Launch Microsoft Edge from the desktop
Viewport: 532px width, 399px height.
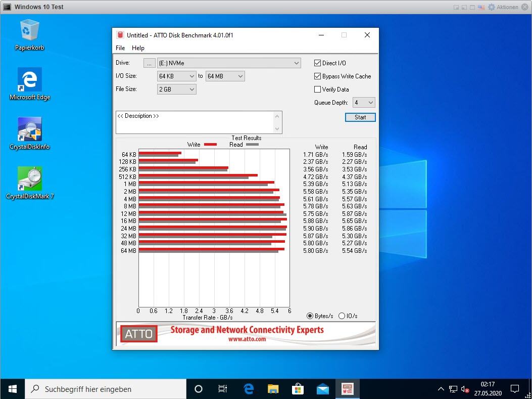point(29,84)
